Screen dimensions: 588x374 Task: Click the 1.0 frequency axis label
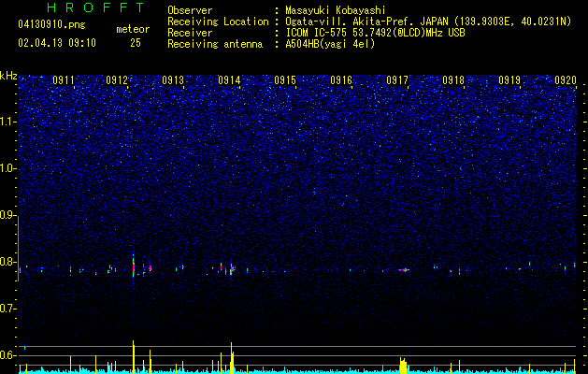point(7,168)
